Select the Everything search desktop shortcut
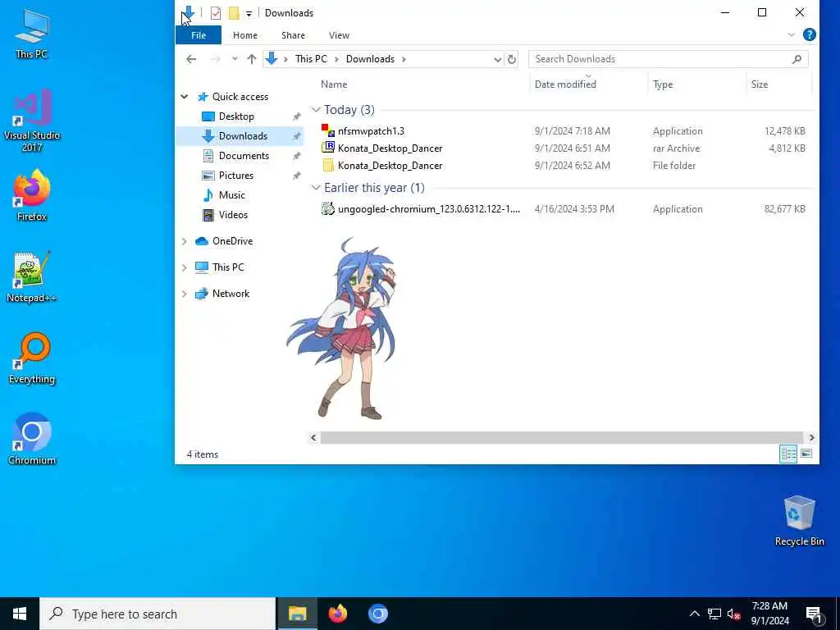The width and height of the screenshot is (840, 630). (32, 358)
